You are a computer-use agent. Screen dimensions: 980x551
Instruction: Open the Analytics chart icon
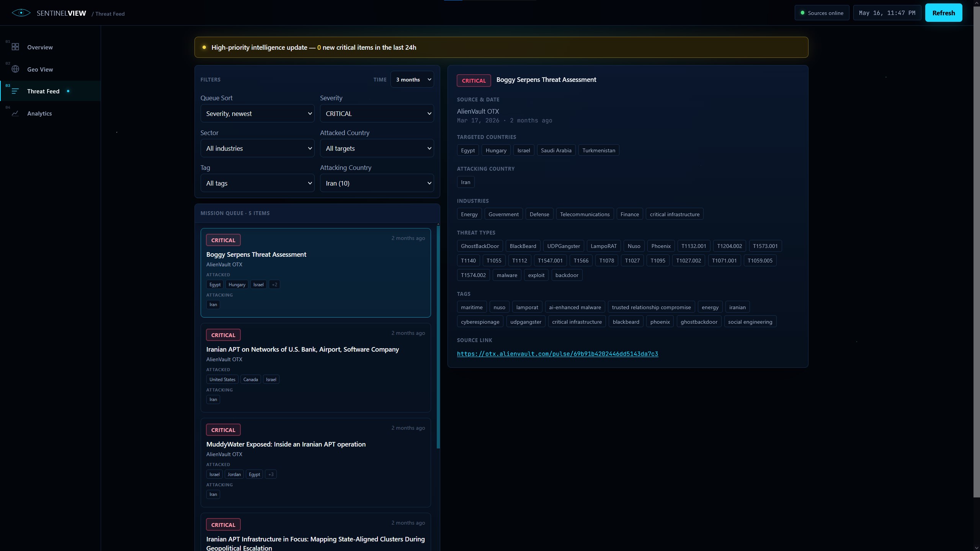[15, 113]
